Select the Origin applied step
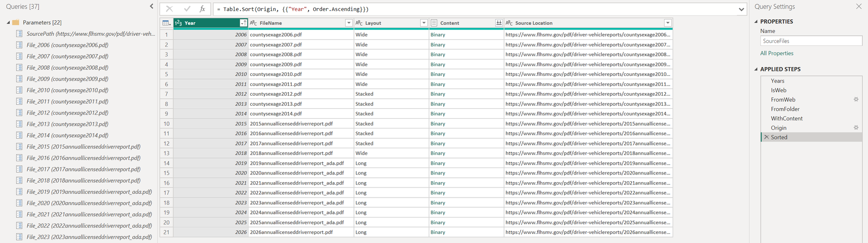 tap(812, 128)
